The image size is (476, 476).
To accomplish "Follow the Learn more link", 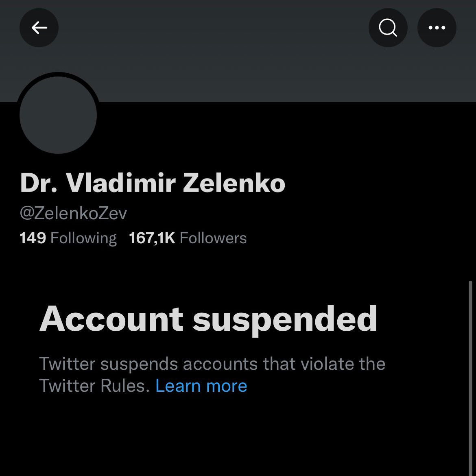I will 201,386.
